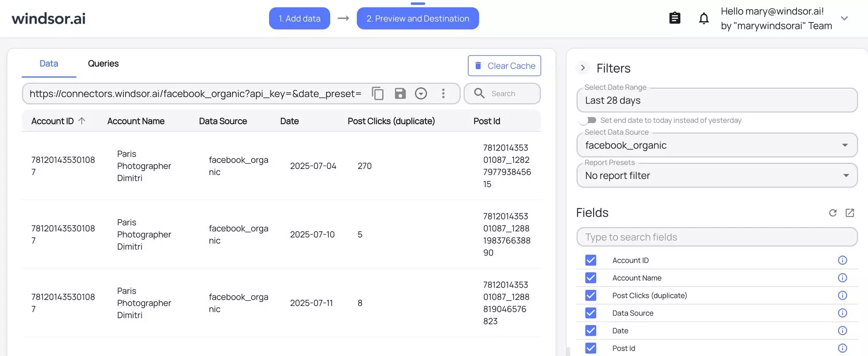868x356 pixels.
Task: Click the magnifier search icon
Action: pyautogui.click(x=479, y=93)
